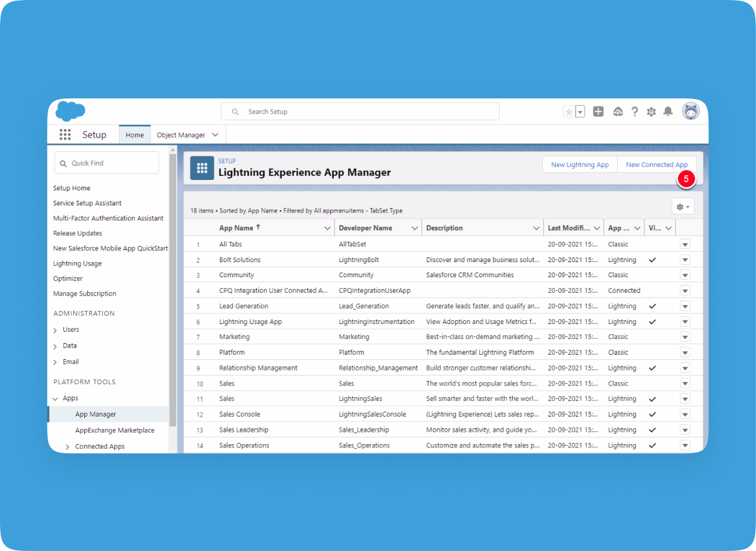Open the user avatar profile menu
The image size is (756, 551).
[x=691, y=112]
